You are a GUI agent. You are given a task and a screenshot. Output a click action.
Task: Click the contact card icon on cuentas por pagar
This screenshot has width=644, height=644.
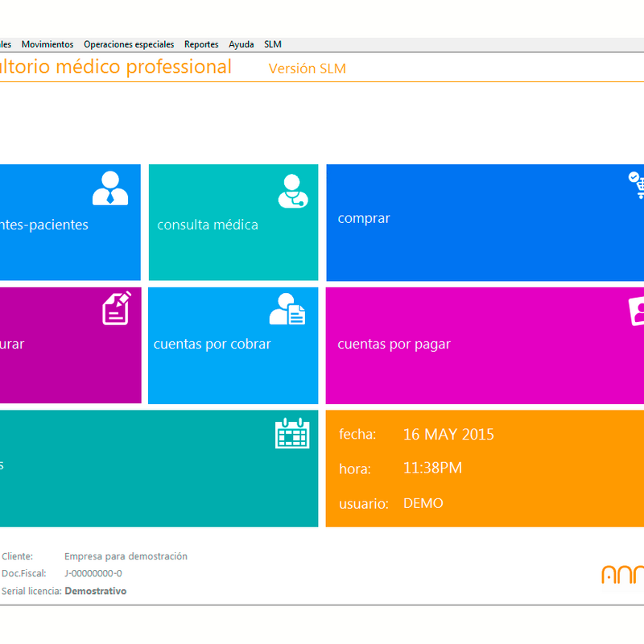click(x=637, y=311)
